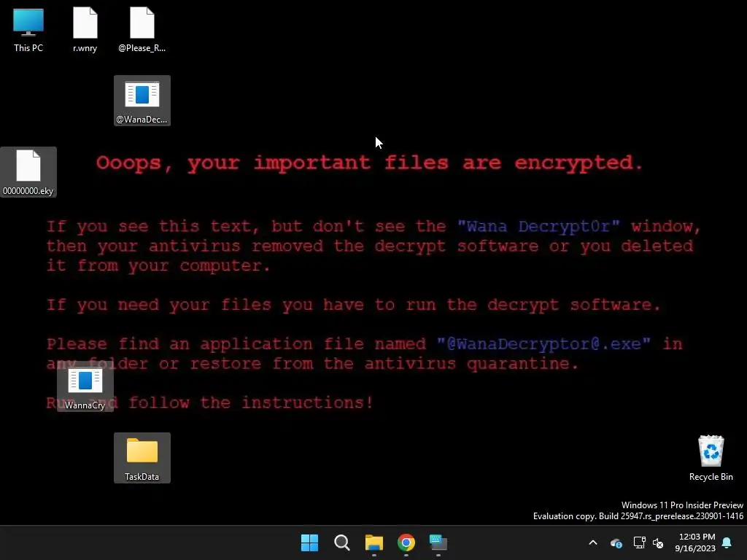Image resolution: width=747 pixels, height=560 pixels.
Task: Open the clock showing 12:03 PM
Action: tap(695, 542)
